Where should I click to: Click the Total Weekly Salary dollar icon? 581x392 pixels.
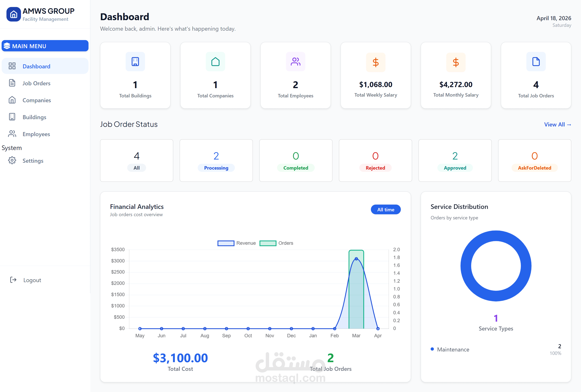click(375, 62)
